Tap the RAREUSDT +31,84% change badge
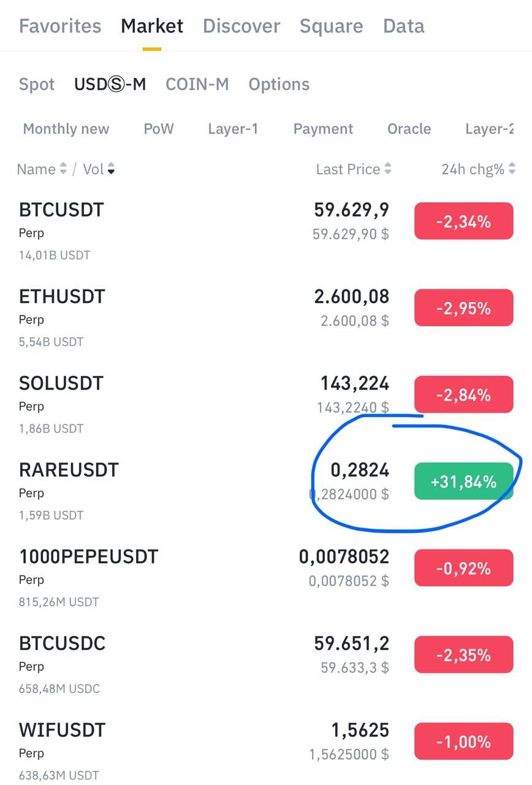Image resolution: width=532 pixels, height=785 pixels. pyautogui.click(x=463, y=481)
